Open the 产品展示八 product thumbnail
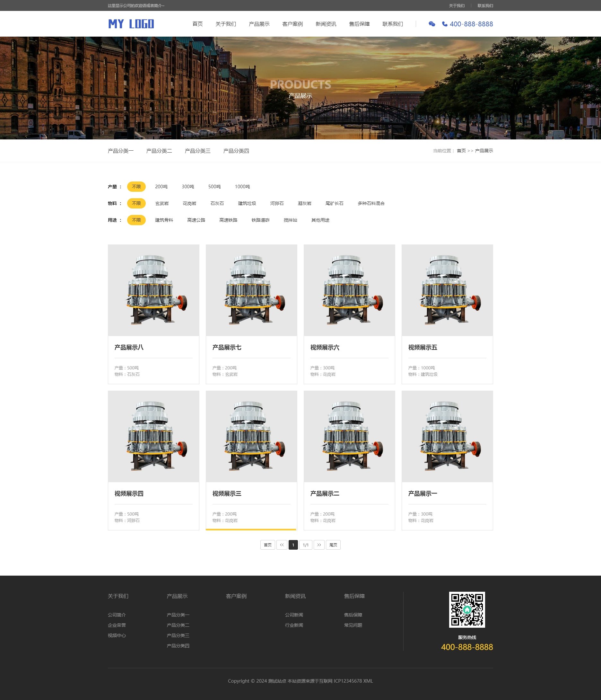Screen dimensions: 601x700 [x=153, y=290]
